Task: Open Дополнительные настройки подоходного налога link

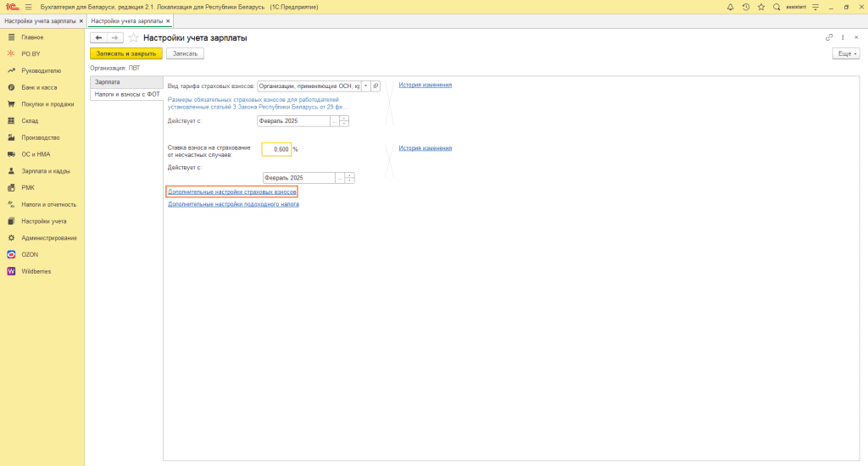Action: (x=233, y=204)
